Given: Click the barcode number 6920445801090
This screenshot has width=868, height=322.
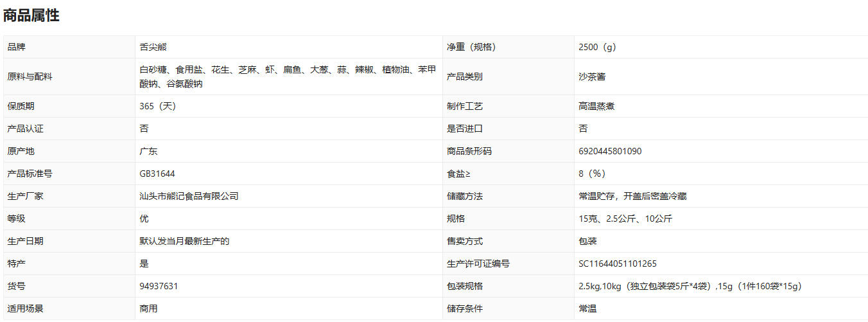Looking at the screenshot, I should point(610,151).
